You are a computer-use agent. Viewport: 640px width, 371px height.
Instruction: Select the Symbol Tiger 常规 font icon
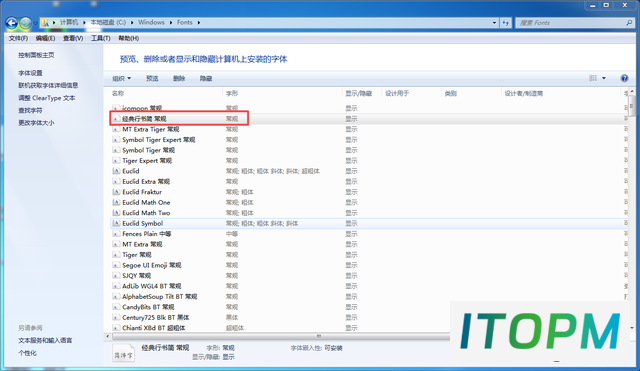[116, 150]
